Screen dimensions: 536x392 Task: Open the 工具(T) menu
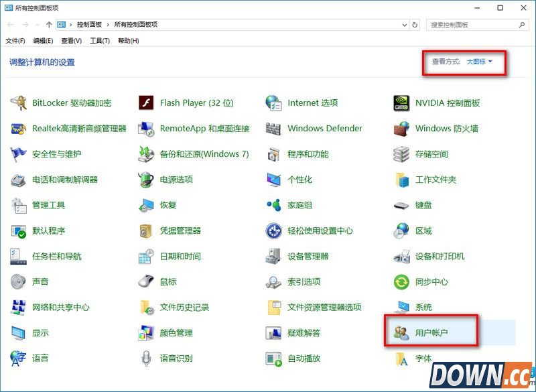(97, 40)
